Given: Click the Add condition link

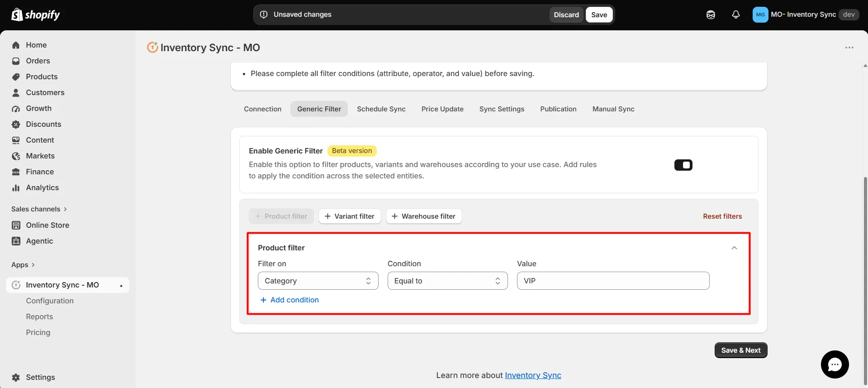Looking at the screenshot, I should click(x=289, y=300).
